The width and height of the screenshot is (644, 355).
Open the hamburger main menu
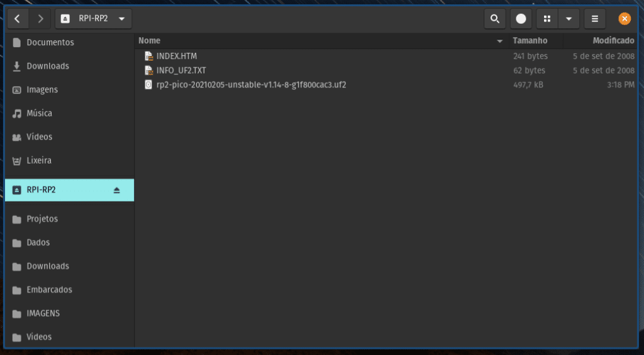(595, 19)
